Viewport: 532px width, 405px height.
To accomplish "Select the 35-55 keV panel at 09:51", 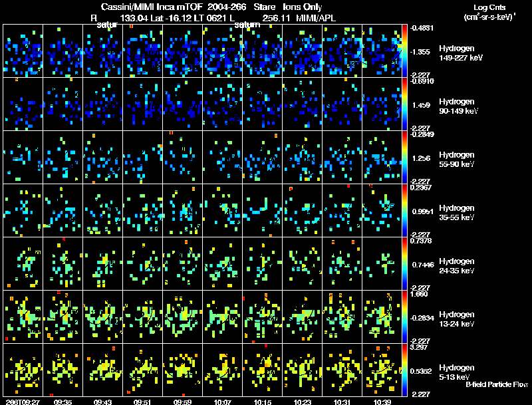I will pos(142,211).
